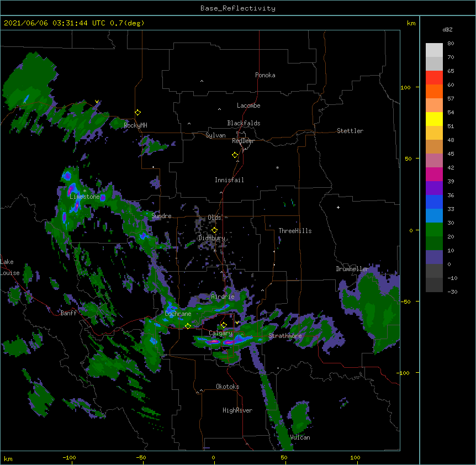Click the Olds town label
The height and width of the screenshot is (465, 476).
click(214, 218)
